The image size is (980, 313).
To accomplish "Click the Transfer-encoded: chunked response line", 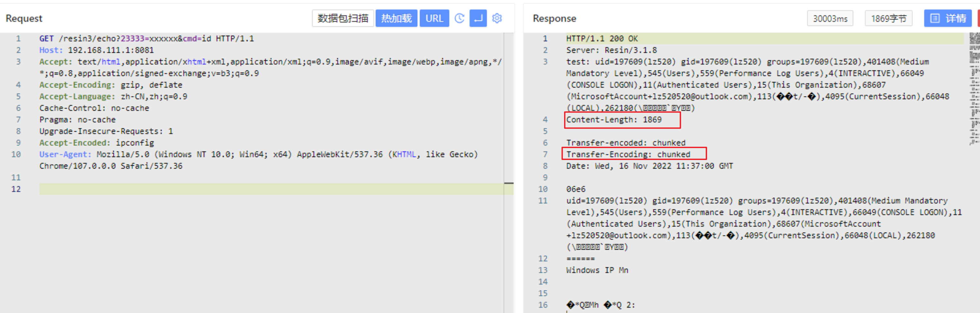I will tap(626, 143).
